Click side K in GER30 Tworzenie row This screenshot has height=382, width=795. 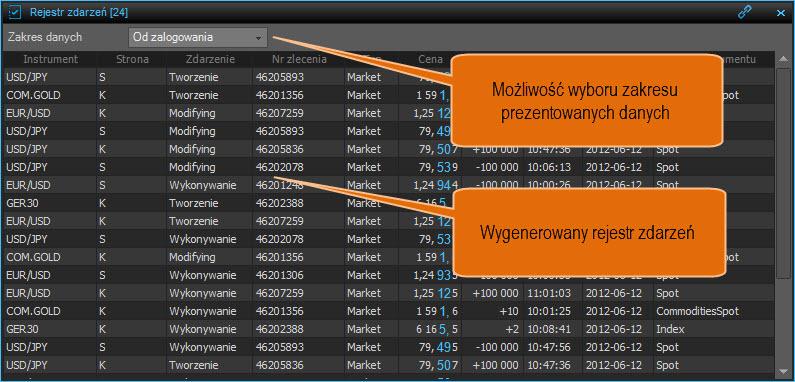102,203
